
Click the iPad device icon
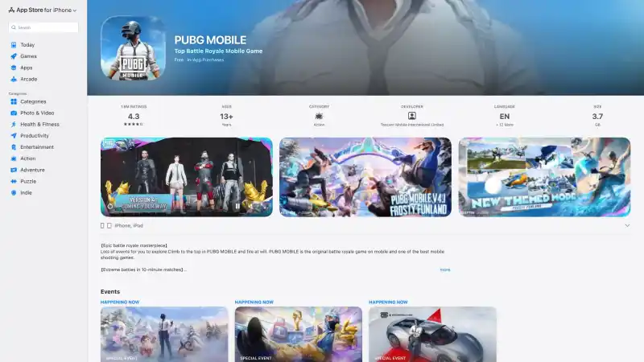[x=109, y=225]
